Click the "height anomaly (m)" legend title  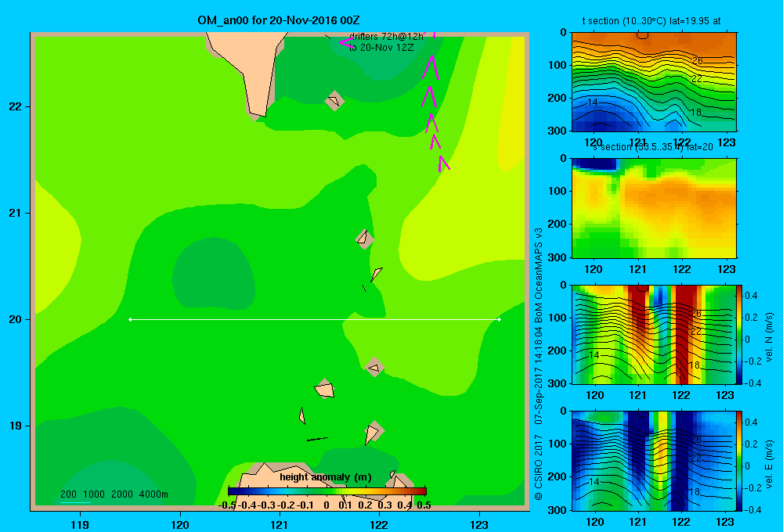tap(326, 477)
